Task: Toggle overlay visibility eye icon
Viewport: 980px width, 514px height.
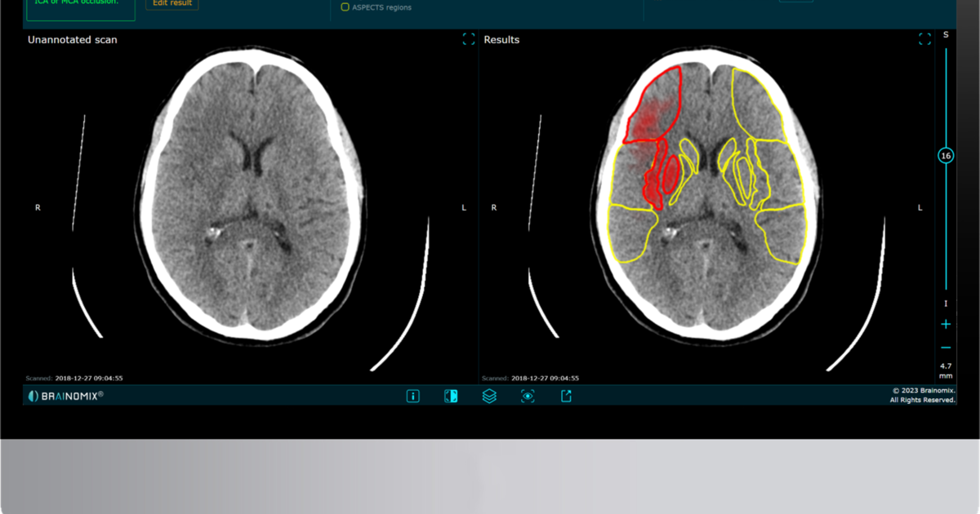Action: tap(528, 396)
